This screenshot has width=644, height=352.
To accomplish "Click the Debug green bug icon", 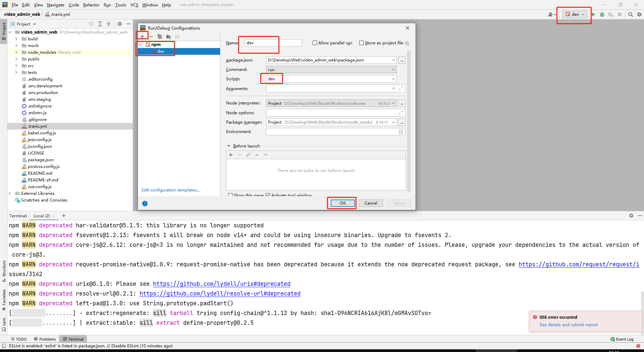I will 602,14.
